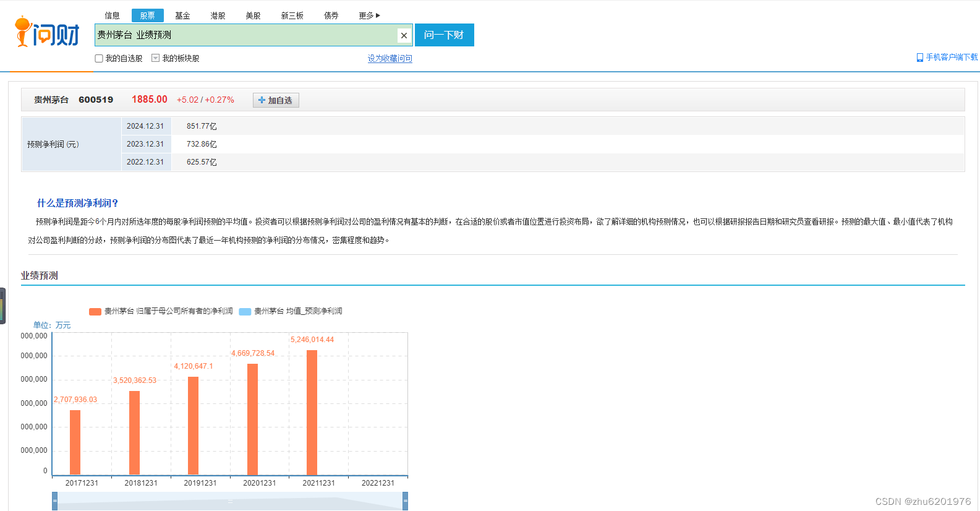Grab the chart range slider's right handle
The image size is (980, 511).
(405, 501)
